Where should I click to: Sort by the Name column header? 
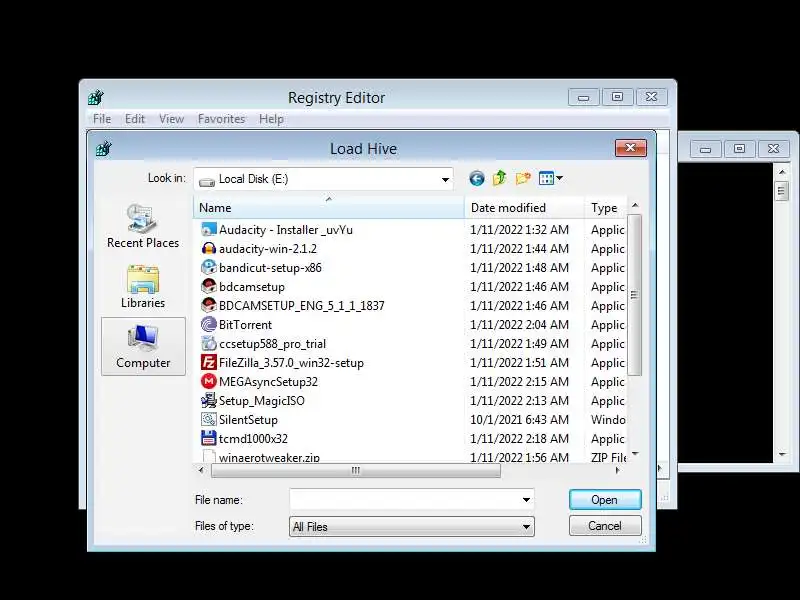tap(329, 208)
